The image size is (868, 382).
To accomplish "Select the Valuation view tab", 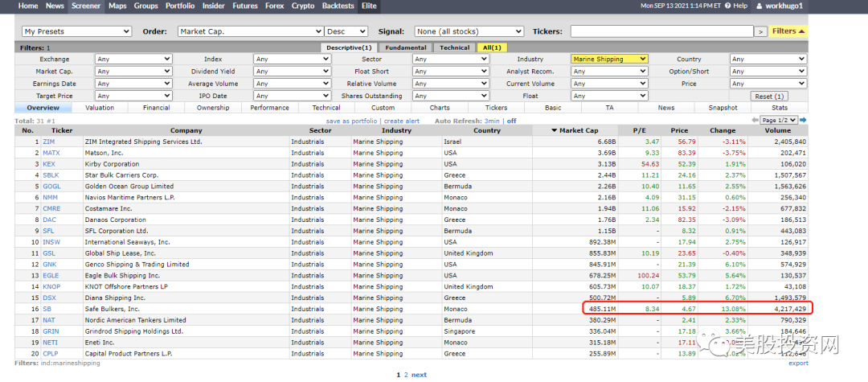I will coord(100,108).
